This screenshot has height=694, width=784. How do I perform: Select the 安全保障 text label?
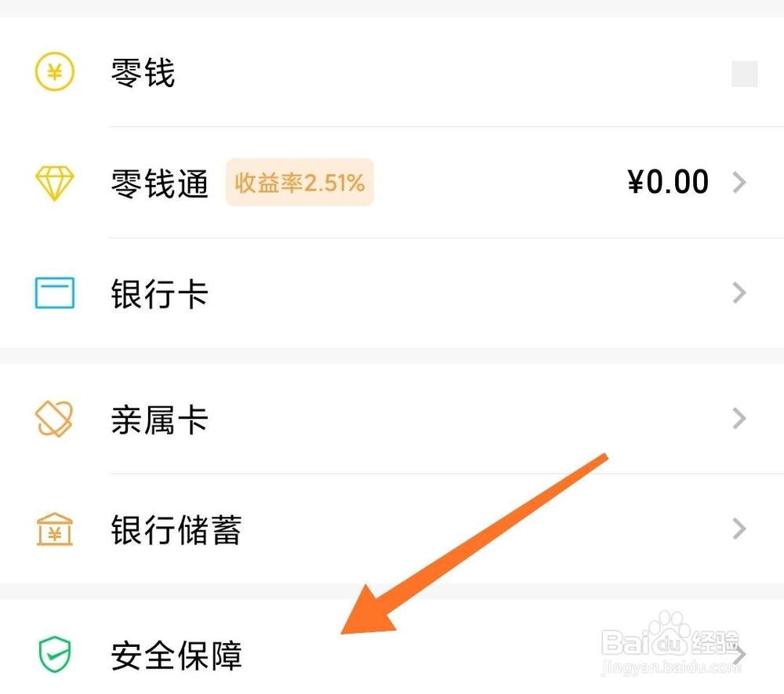(176, 654)
